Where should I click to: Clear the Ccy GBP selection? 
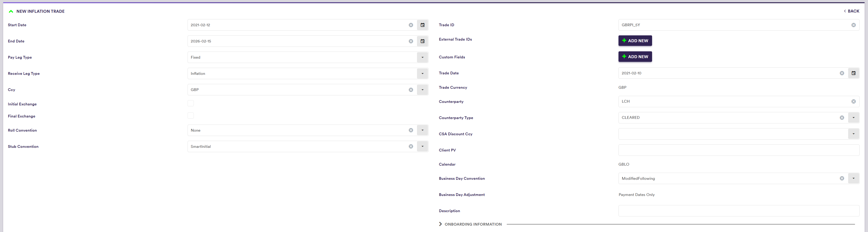point(411,90)
